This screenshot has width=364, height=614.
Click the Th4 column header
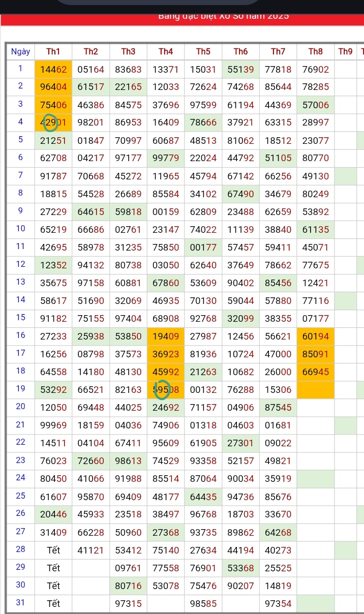(x=165, y=51)
